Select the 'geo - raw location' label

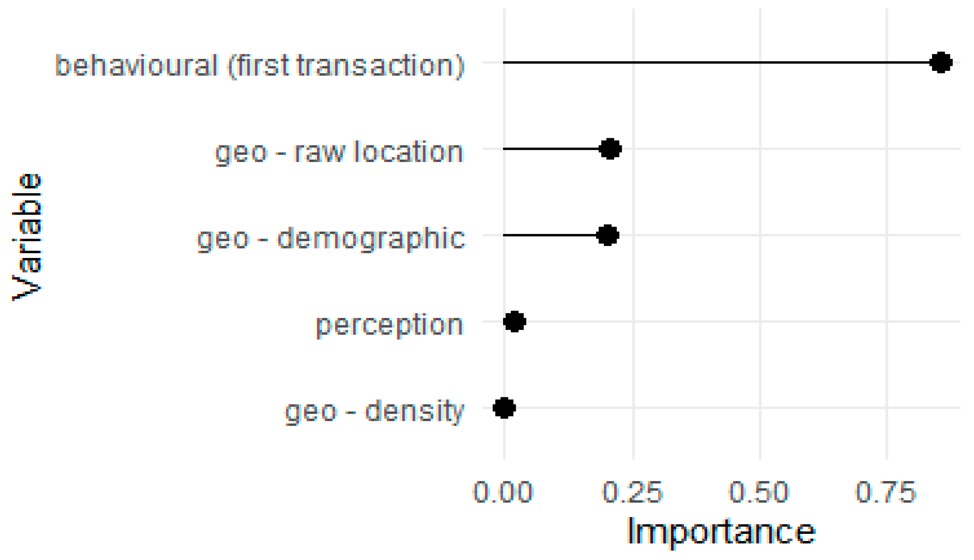point(339,152)
